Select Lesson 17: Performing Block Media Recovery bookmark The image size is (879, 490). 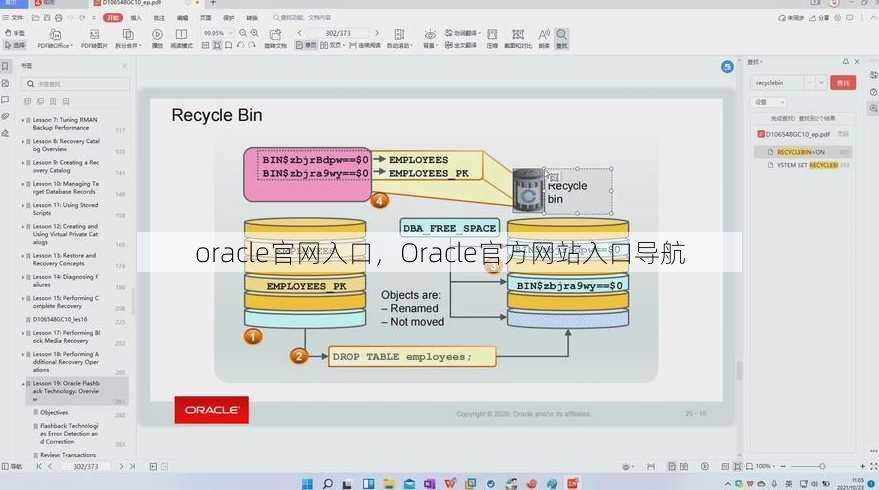point(66,337)
